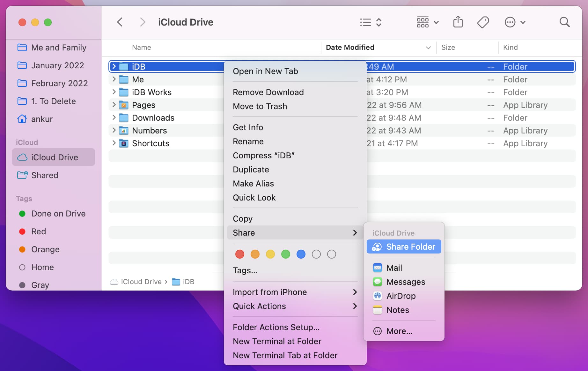Expand the Pages folder arrow
588x371 pixels.
(114, 105)
